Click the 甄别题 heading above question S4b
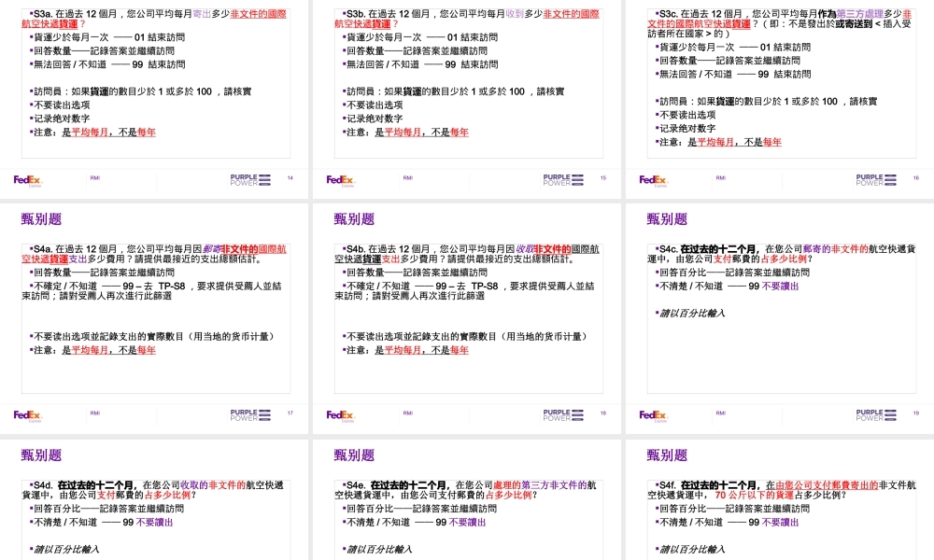The height and width of the screenshot is (560, 934). coord(354,219)
